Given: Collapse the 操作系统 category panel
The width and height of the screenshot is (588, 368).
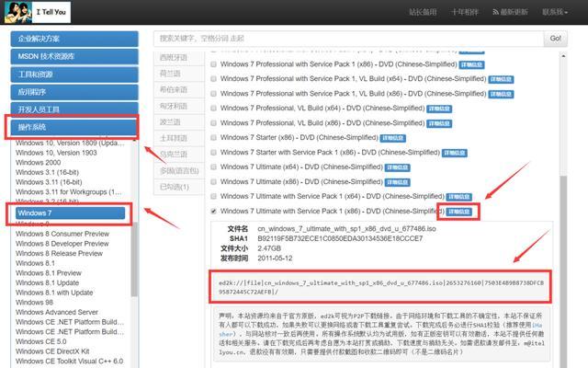Looking at the screenshot, I should click(x=74, y=127).
